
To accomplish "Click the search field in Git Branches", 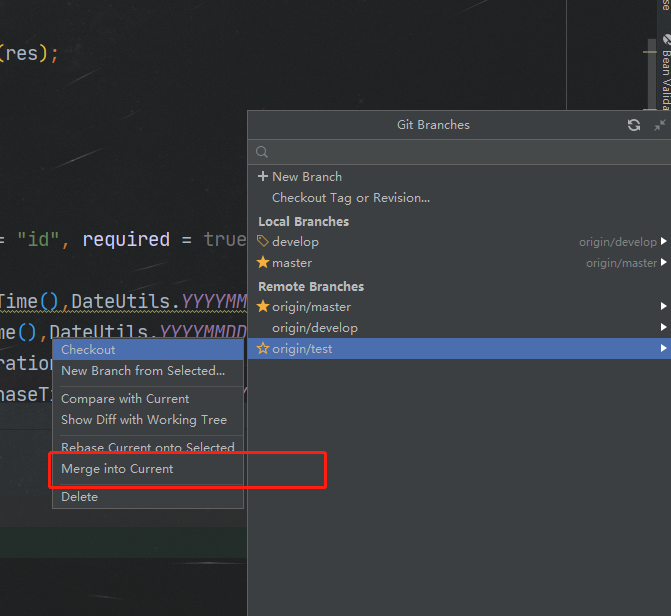I will pyautogui.click(x=459, y=152).
